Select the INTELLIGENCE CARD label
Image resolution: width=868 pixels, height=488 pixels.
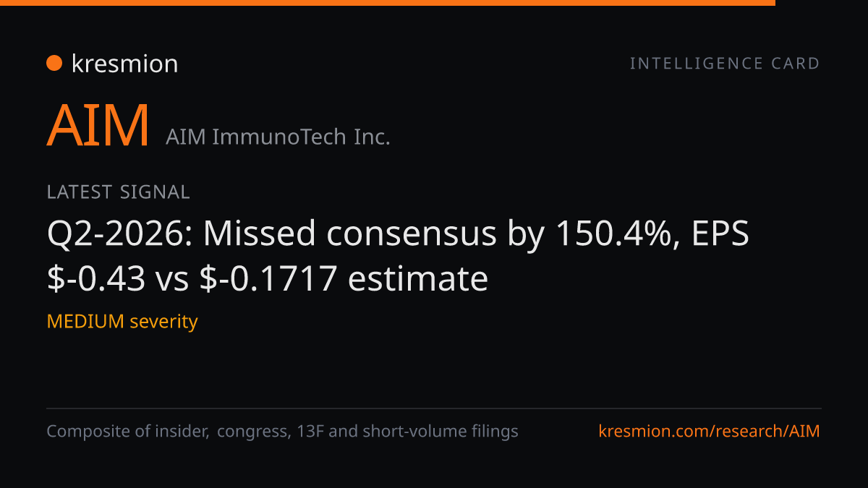725,64
